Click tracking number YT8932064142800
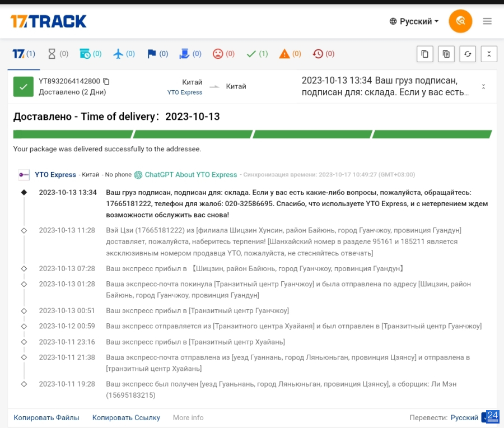 [69, 81]
